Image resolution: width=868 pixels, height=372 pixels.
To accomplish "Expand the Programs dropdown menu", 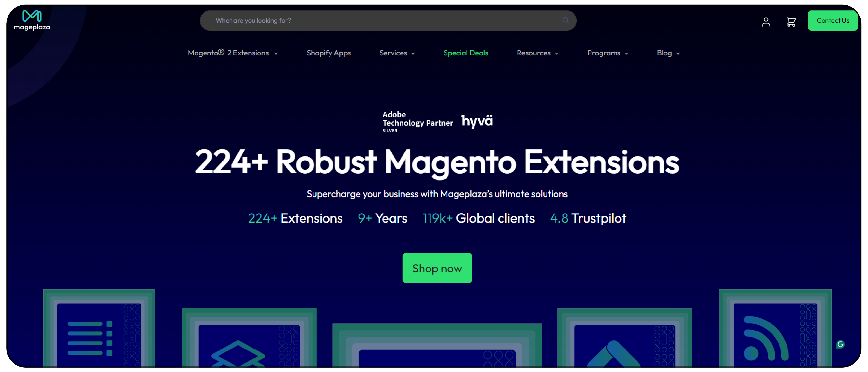I will click(608, 53).
